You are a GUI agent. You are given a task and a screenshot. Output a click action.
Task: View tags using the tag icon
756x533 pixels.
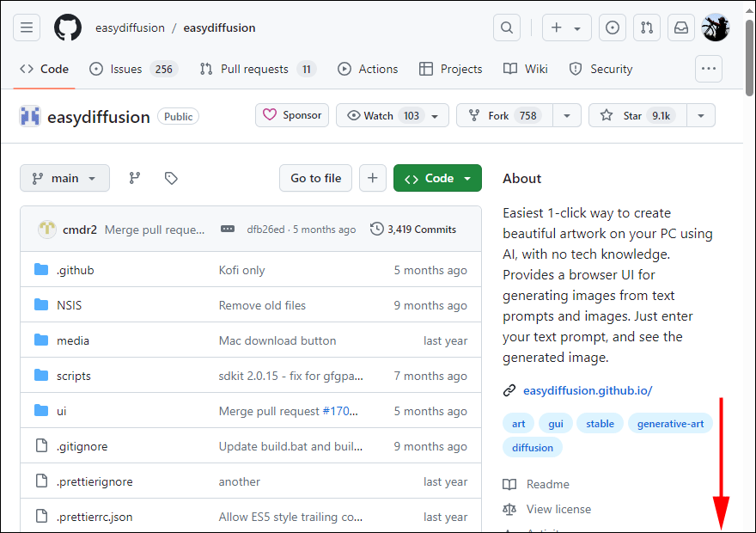[x=171, y=178]
